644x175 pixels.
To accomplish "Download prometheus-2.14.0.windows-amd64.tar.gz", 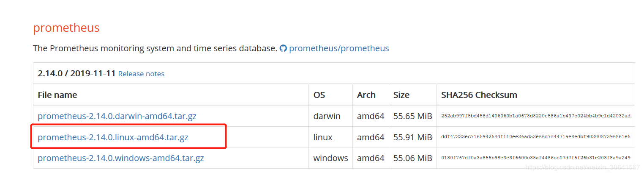I will [x=121, y=158].
